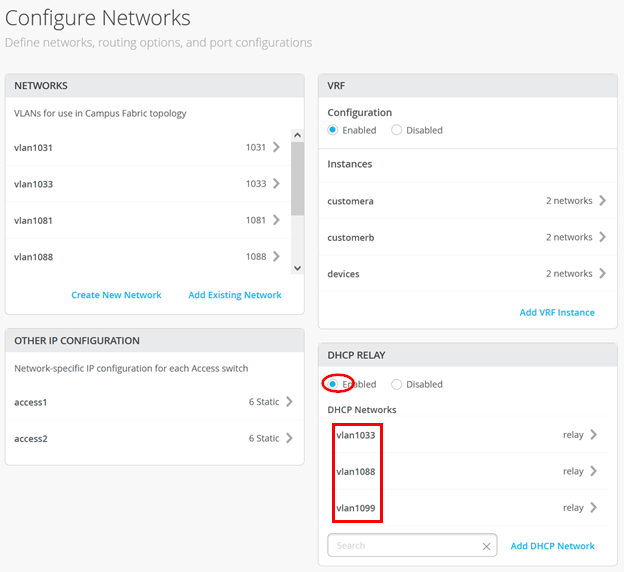
Task: Expand access1 static IP configuration
Action: pos(289,402)
